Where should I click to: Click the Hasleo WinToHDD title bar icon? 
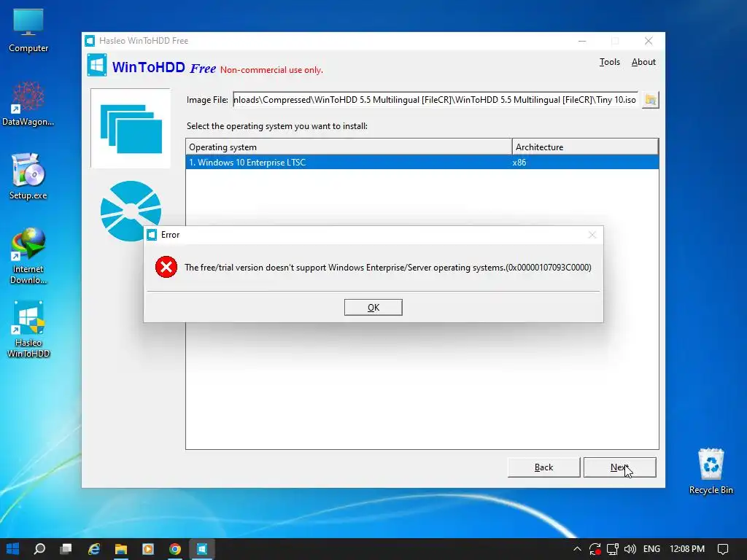tap(90, 41)
